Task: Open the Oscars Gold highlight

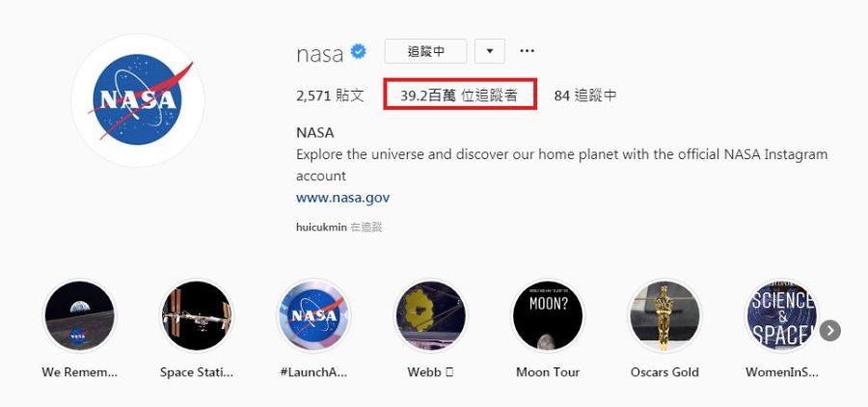Action: [x=665, y=316]
